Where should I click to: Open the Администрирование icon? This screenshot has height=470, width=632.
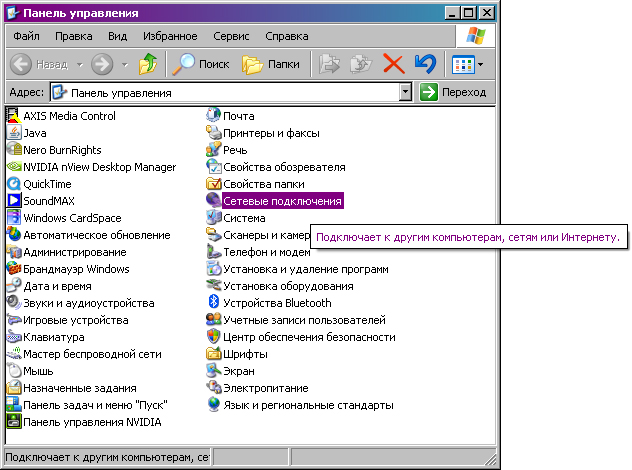coord(14,252)
